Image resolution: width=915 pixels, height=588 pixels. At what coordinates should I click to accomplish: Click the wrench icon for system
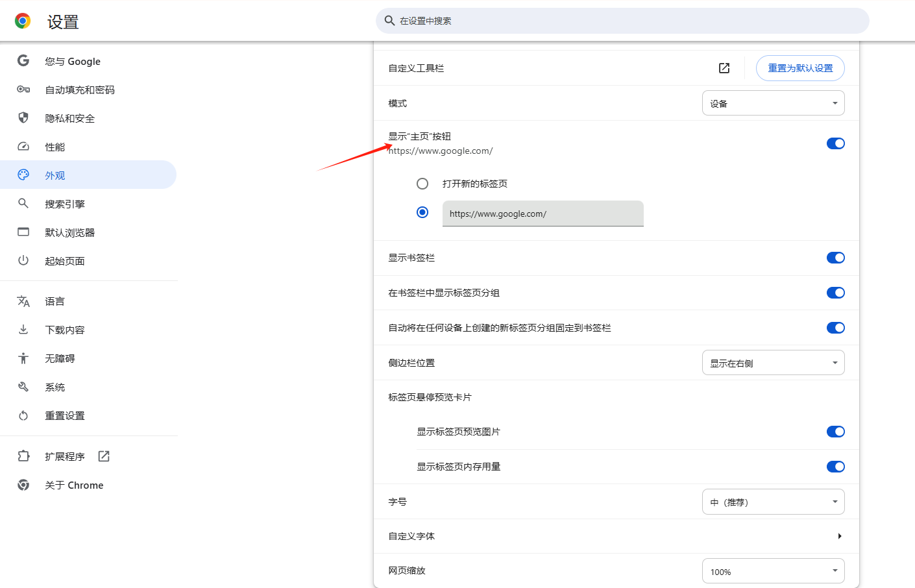pyautogui.click(x=23, y=387)
